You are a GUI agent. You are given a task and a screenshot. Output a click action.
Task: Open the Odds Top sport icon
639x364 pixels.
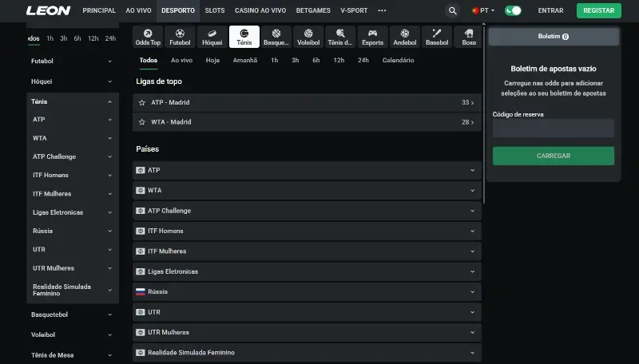(148, 37)
